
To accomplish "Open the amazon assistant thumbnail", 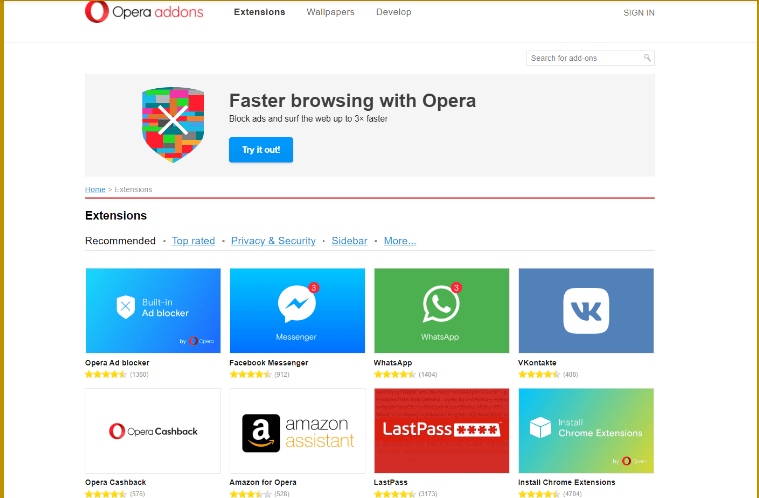I will click(x=297, y=431).
